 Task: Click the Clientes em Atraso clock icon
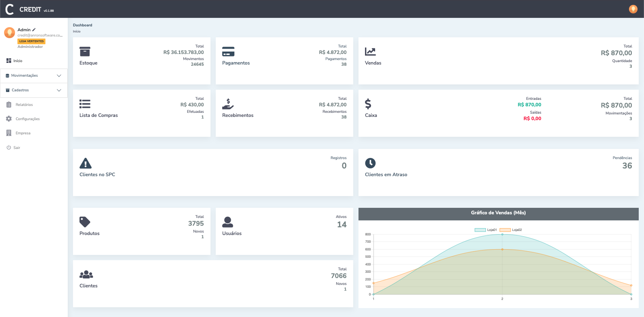point(370,163)
